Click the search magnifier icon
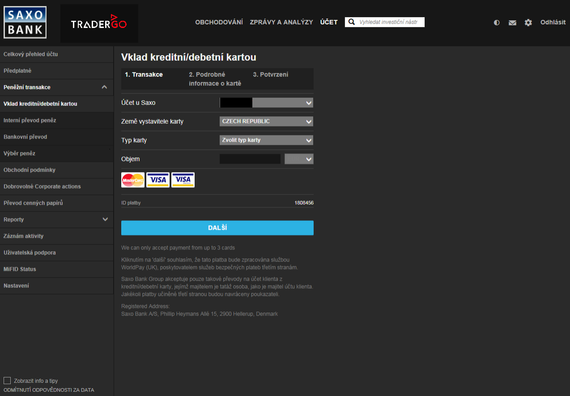The width and height of the screenshot is (570, 396). (x=351, y=22)
